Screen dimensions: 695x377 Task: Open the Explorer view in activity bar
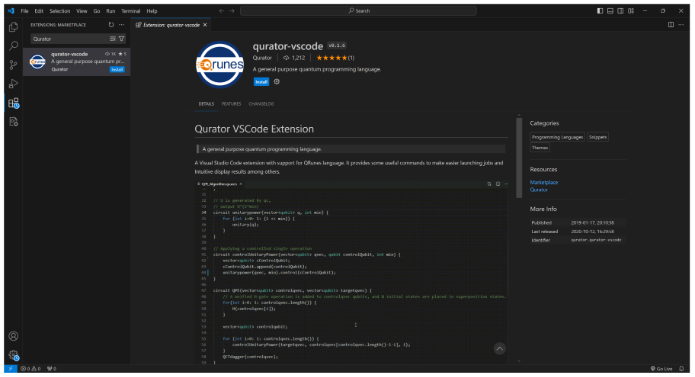pos(13,27)
